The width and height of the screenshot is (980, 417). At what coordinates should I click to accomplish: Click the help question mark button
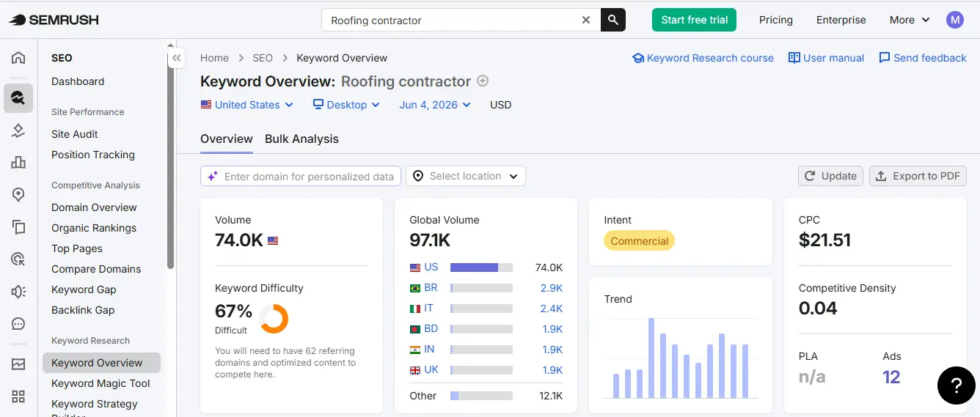click(957, 385)
